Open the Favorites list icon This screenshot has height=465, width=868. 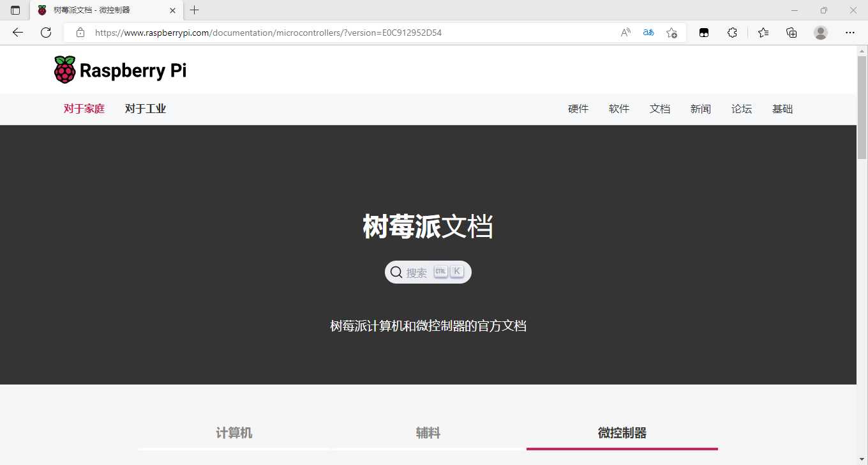click(x=763, y=33)
